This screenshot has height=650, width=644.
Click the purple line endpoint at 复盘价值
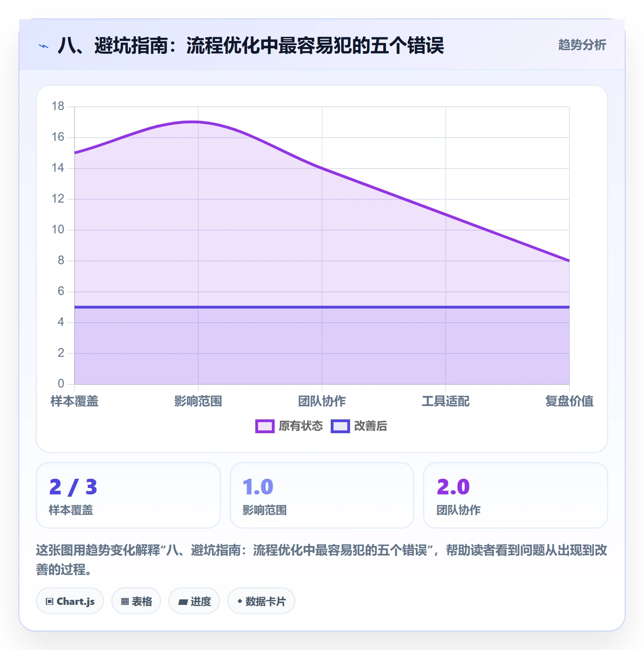pos(569,261)
